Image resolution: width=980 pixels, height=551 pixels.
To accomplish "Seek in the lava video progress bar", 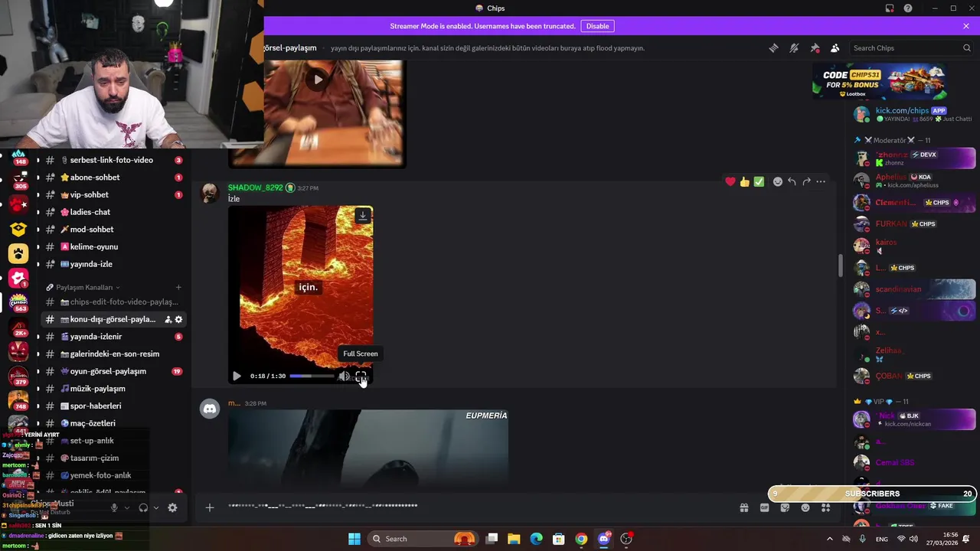I will tap(312, 376).
